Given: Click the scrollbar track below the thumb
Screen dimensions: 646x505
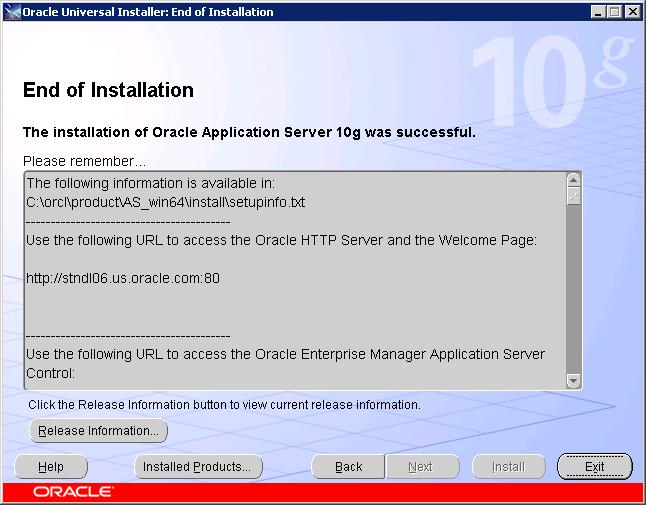Looking at the screenshot, I should [573, 288].
